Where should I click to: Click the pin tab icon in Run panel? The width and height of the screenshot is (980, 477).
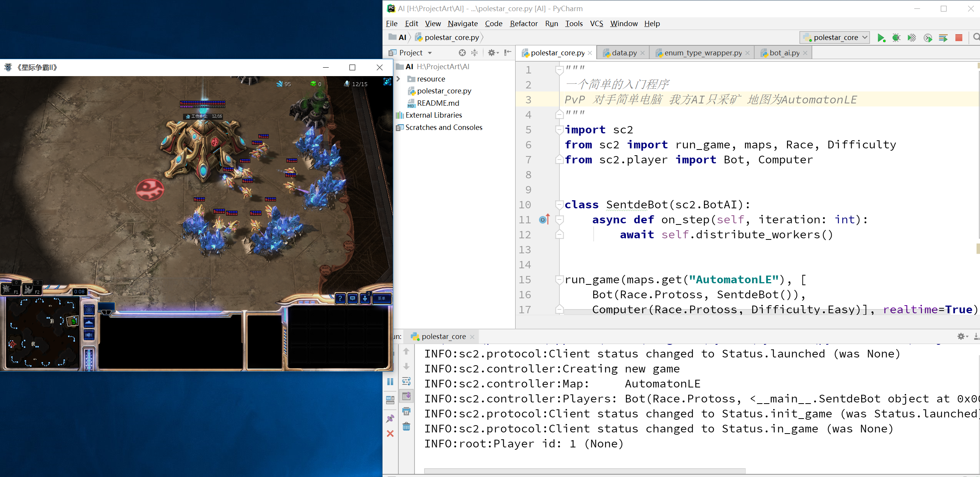[390, 418]
